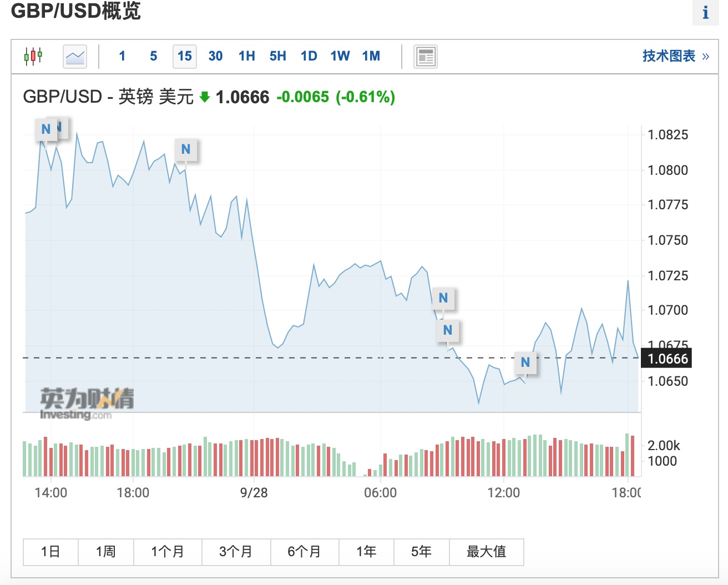This screenshot has width=728, height=585.
Task: Select the 1-minute interval
Action: (122, 56)
